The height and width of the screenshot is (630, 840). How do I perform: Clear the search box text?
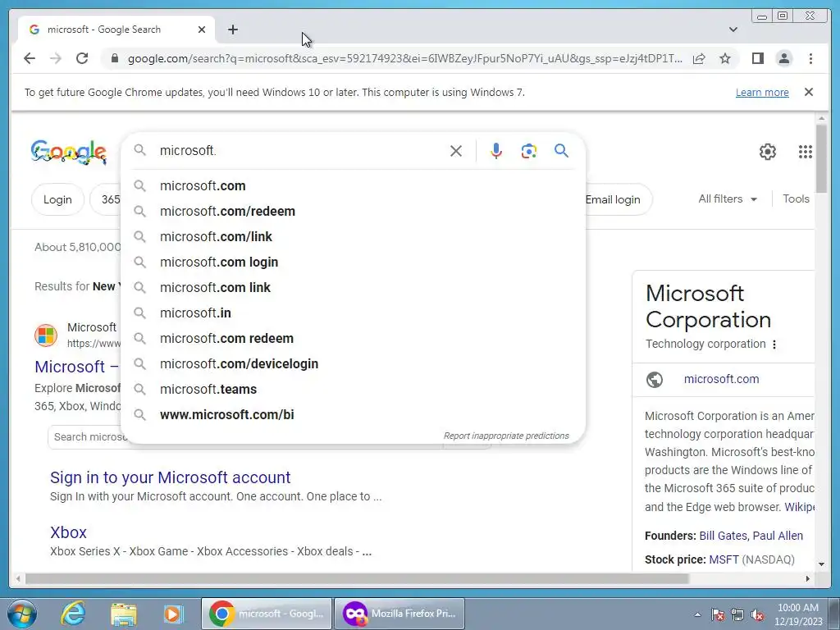coord(456,151)
